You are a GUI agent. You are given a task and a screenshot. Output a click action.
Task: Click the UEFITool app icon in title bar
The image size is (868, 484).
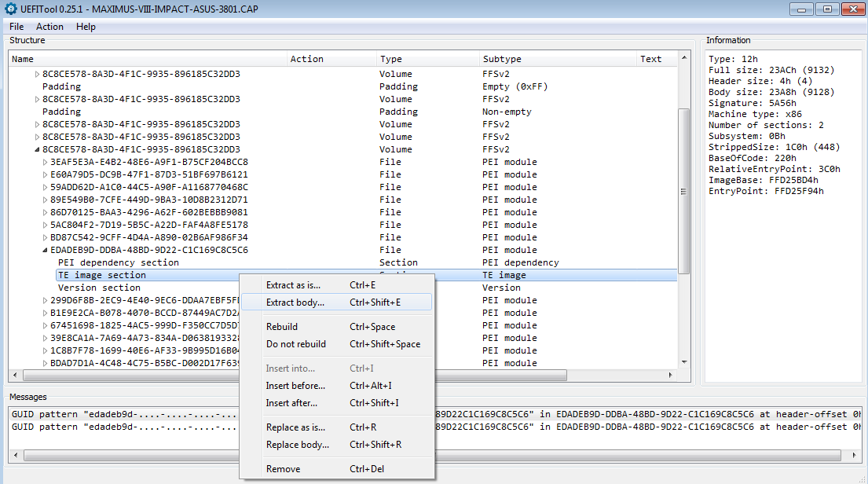point(10,9)
